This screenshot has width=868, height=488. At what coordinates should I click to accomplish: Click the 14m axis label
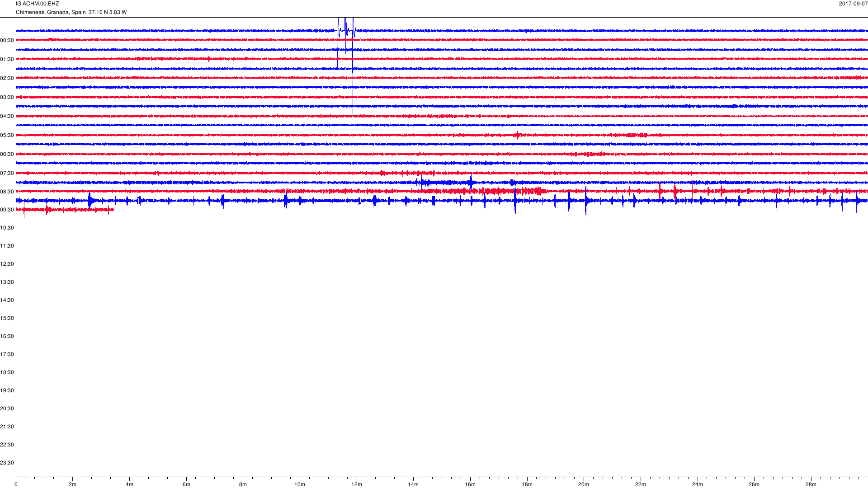(x=413, y=484)
